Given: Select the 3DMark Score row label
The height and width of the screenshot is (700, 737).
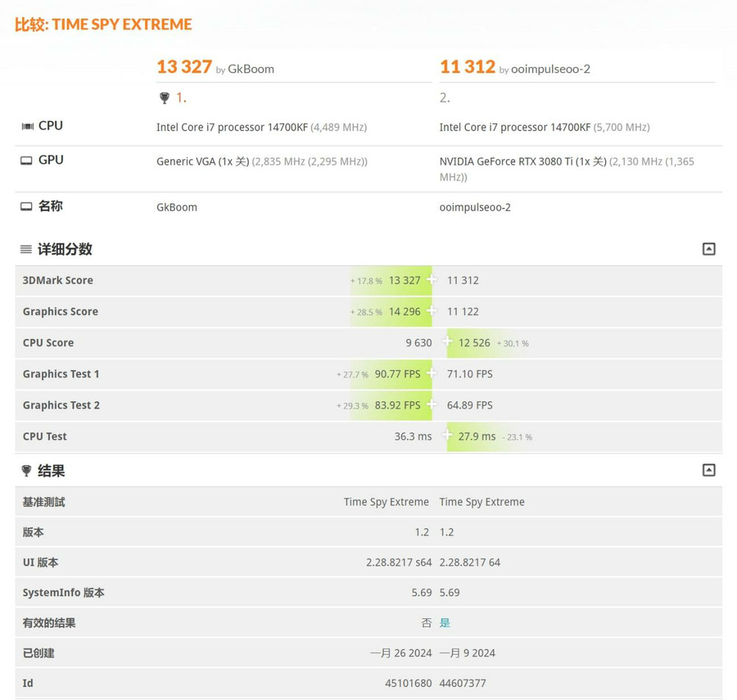Looking at the screenshot, I should click(57, 281).
